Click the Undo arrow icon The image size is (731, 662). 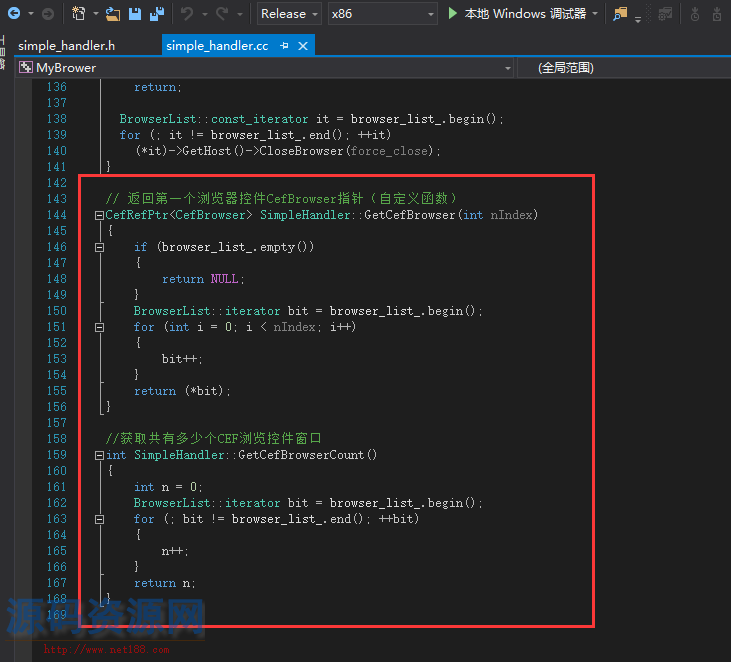(x=187, y=14)
